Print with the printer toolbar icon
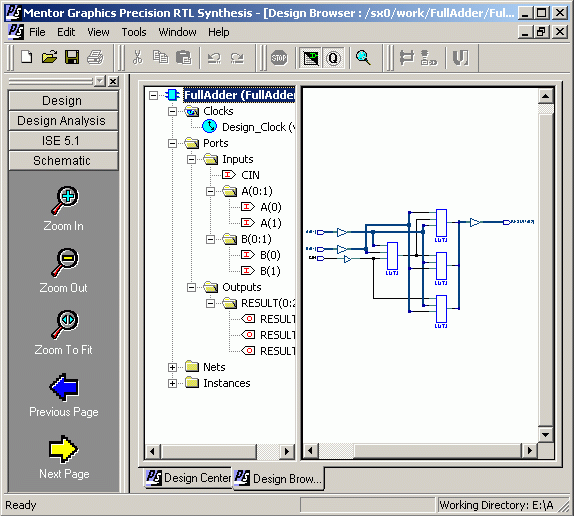The image size is (574, 516). pos(95,57)
